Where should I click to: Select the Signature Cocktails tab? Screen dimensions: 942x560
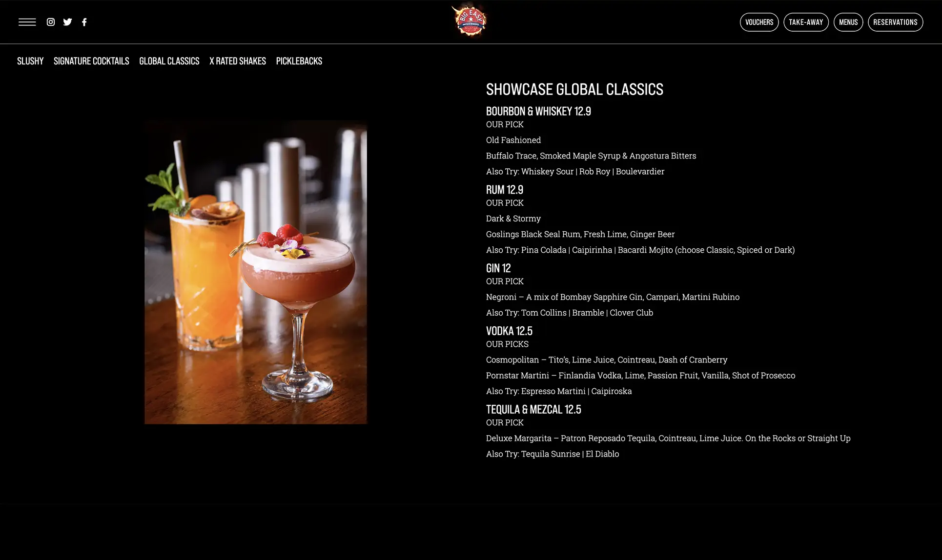click(91, 61)
